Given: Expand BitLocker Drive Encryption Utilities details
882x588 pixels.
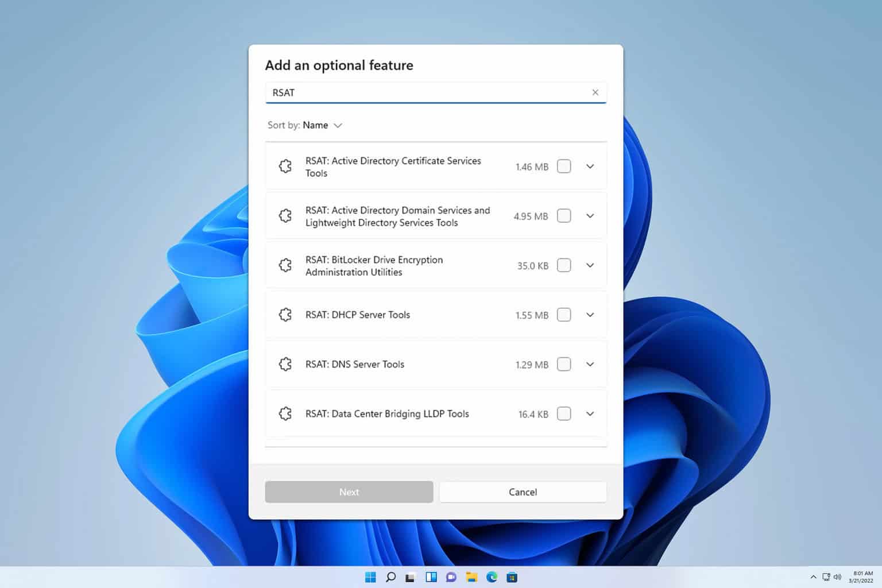Looking at the screenshot, I should pos(590,265).
